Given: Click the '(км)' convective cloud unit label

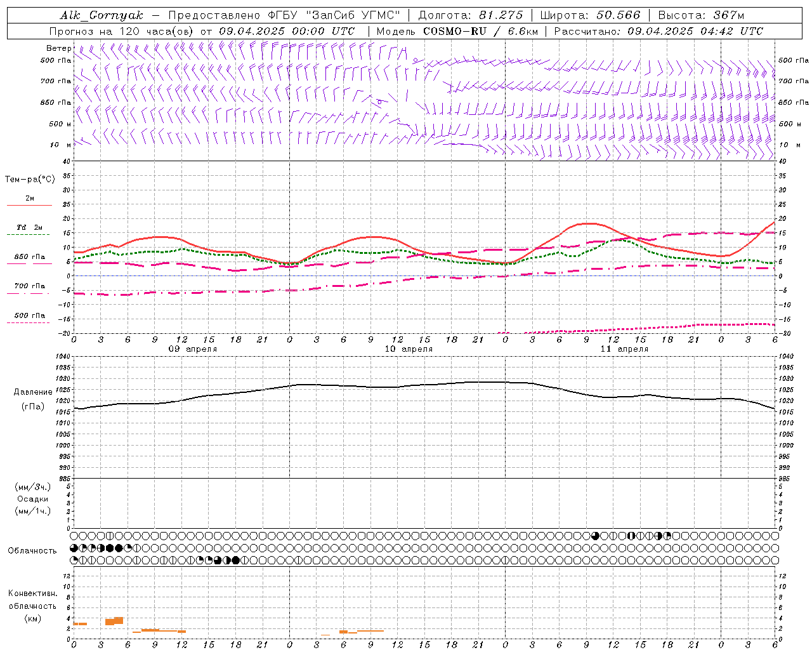Looking at the screenshot, I should click(33, 618).
